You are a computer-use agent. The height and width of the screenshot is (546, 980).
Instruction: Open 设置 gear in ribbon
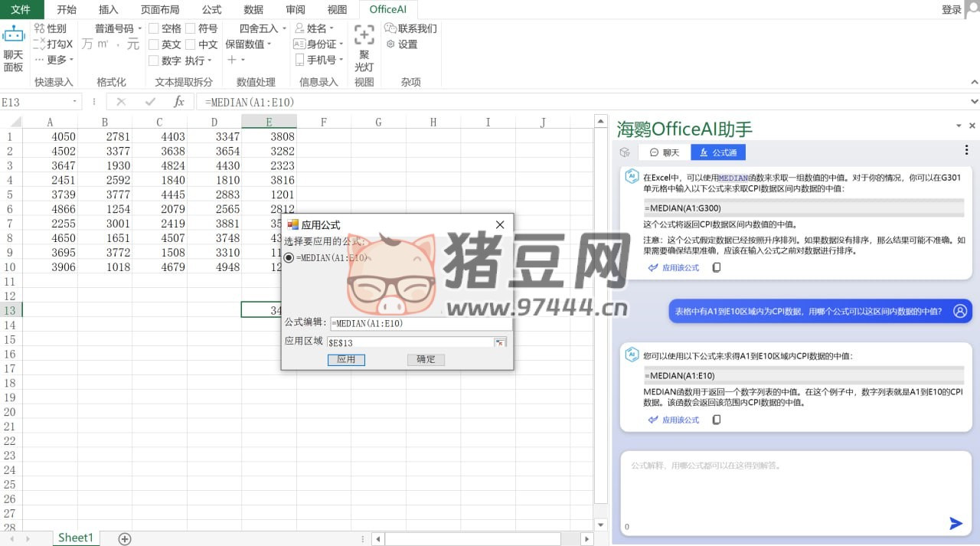point(390,44)
